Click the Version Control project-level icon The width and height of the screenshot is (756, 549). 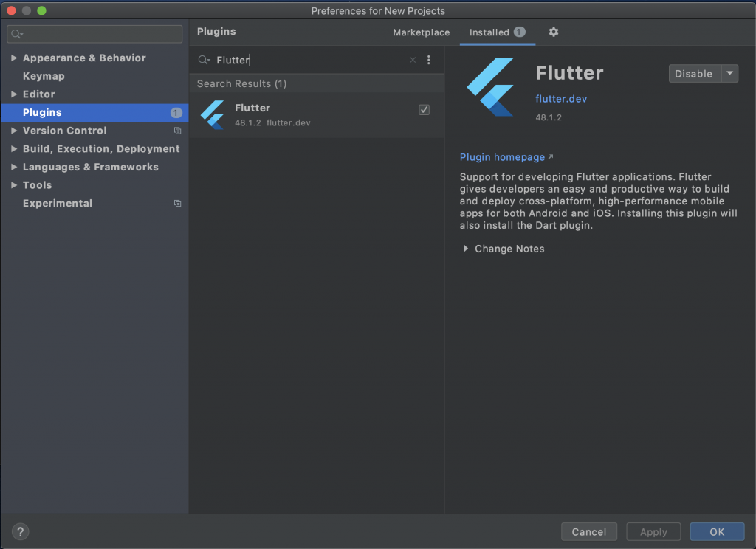point(177,131)
